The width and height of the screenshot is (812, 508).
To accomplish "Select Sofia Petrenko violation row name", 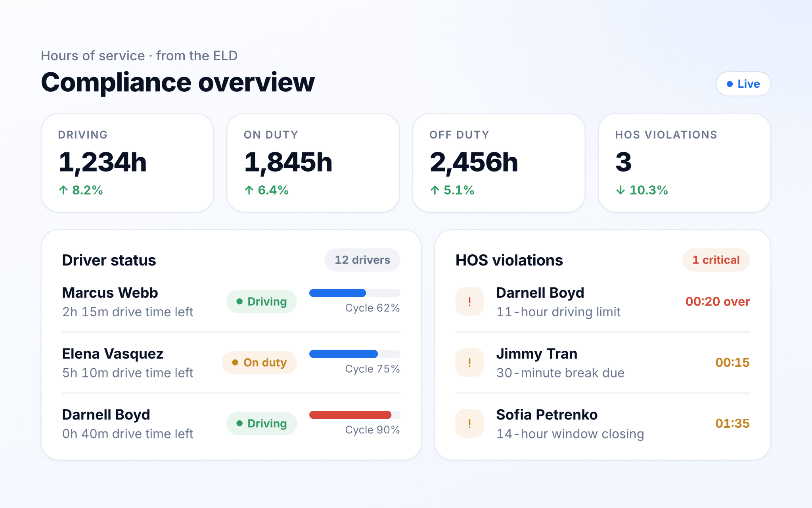I will 547,415.
